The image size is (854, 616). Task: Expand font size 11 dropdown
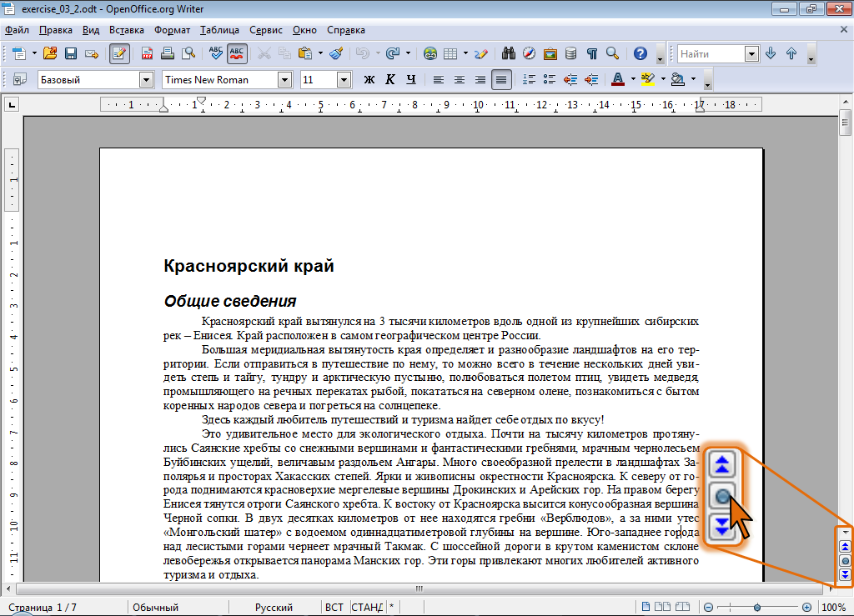click(343, 80)
